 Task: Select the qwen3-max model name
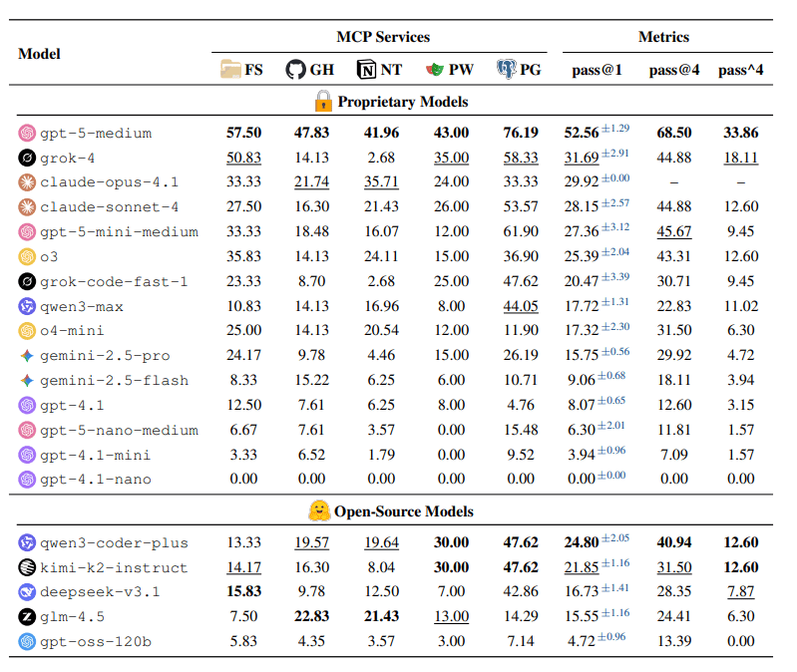click(x=82, y=307)
